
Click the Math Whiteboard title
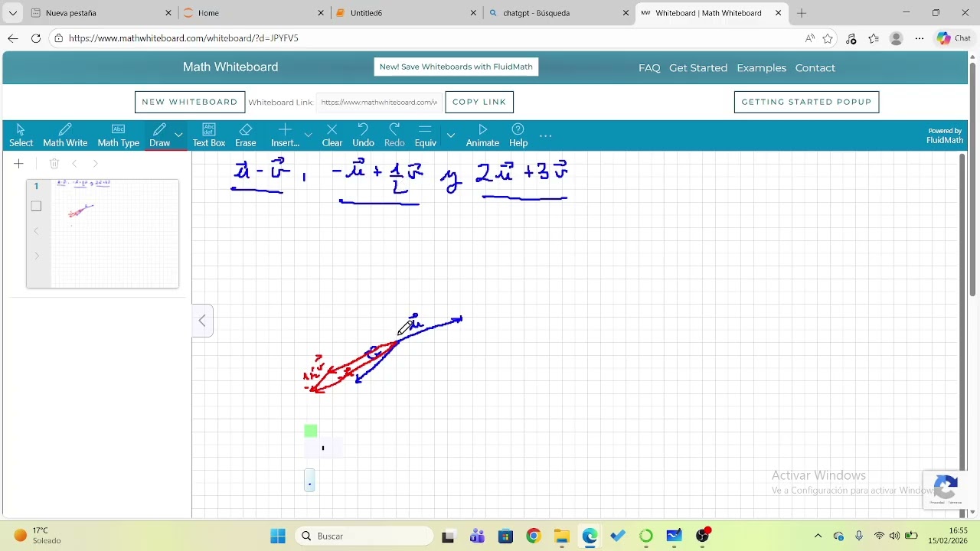pos(230,67)
